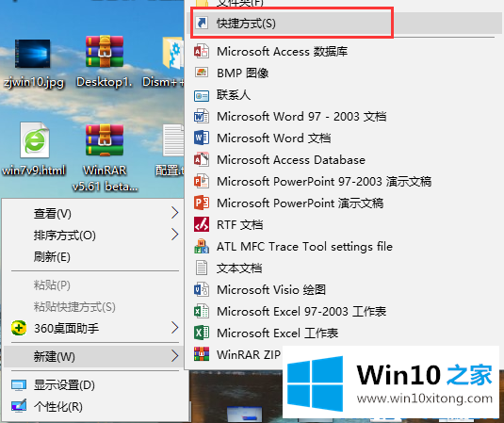This screenshot has width=504, height=423.
Task: Select the Desktop1 WinRAR archive icon
Action: tap(105, 52)
